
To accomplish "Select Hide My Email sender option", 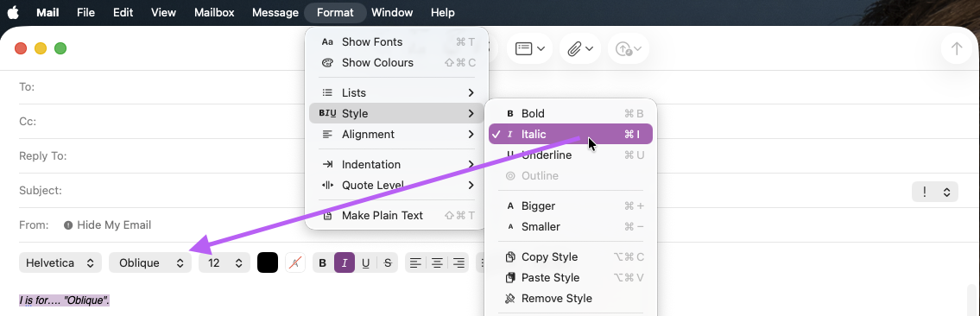I will click(x=108, y=224).
